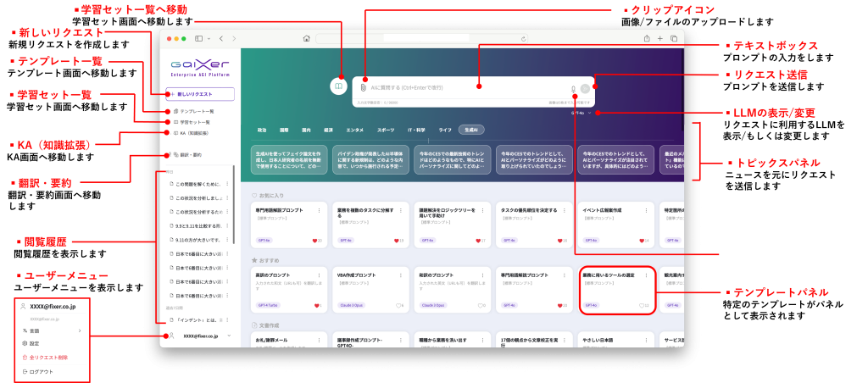The image size is (868, 383).
Task: Choose 設定 from the user menu
Action: tap(35, 343)
